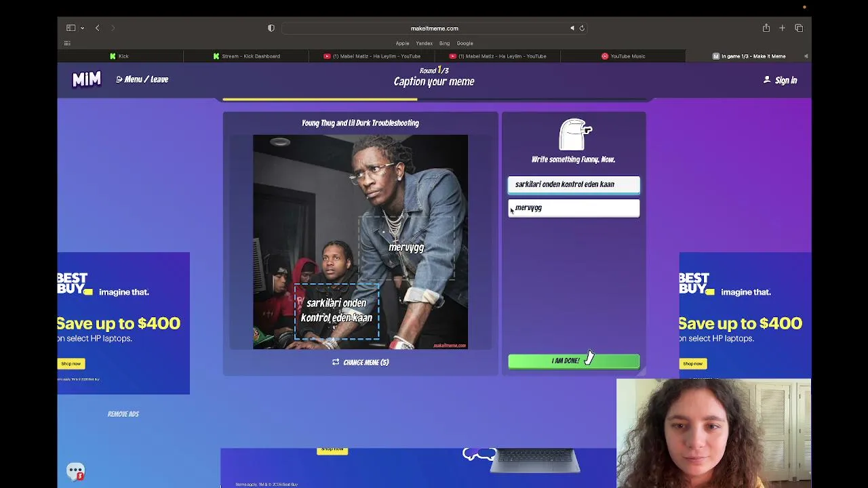Screen dimensions: 868x488
Task: Click the 'Young Thug and Lil Durk Troubleshooting' title
Action: (x=360, y=123)
